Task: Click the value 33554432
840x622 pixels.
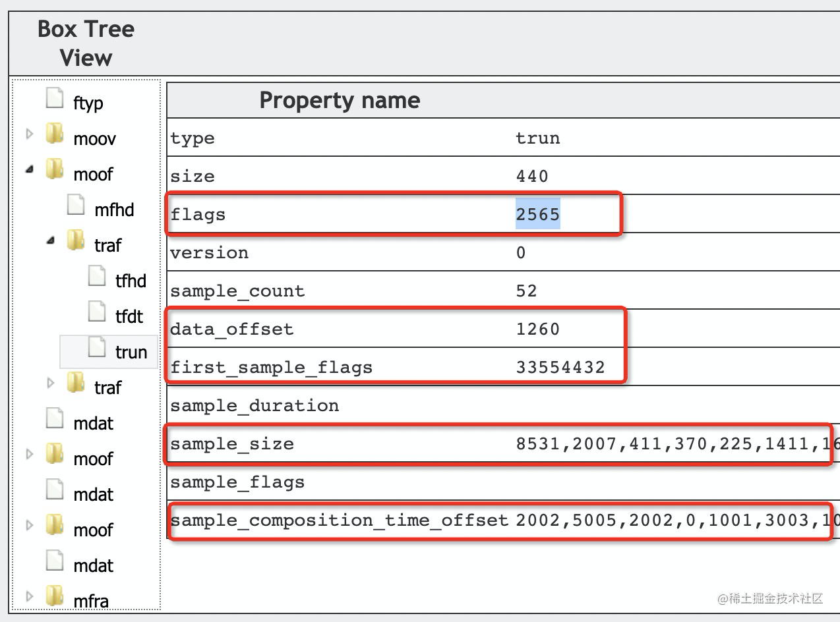Action: coord(560,367)
